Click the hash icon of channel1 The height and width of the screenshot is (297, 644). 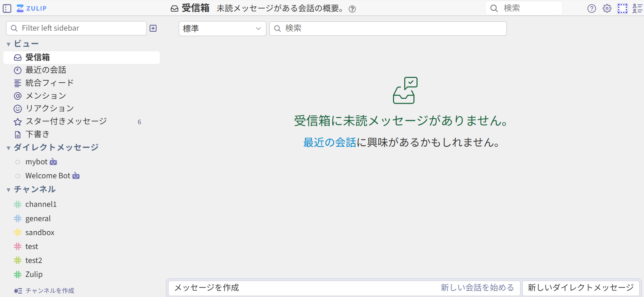pos(18,204)
